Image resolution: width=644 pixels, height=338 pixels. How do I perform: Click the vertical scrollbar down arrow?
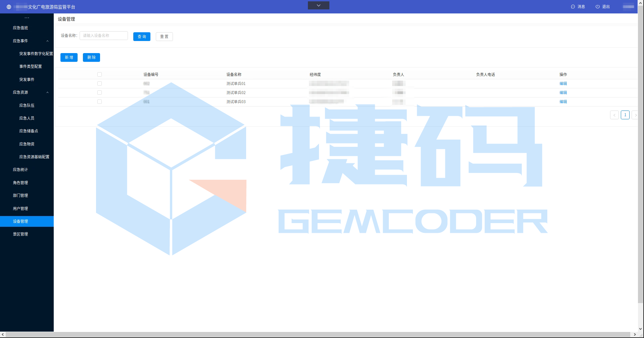[x=641, y=329]
